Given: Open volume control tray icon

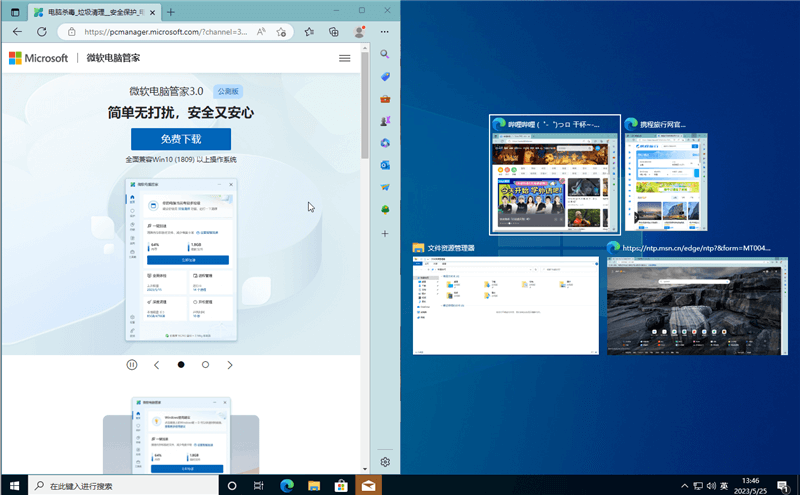Looking at the screenshot, I should click(x=711, y=486).
